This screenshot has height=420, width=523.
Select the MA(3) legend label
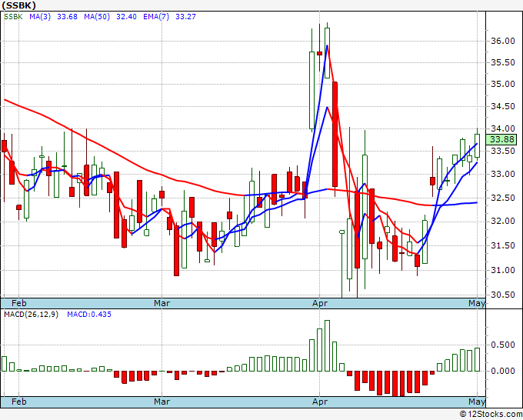(40, 17)
